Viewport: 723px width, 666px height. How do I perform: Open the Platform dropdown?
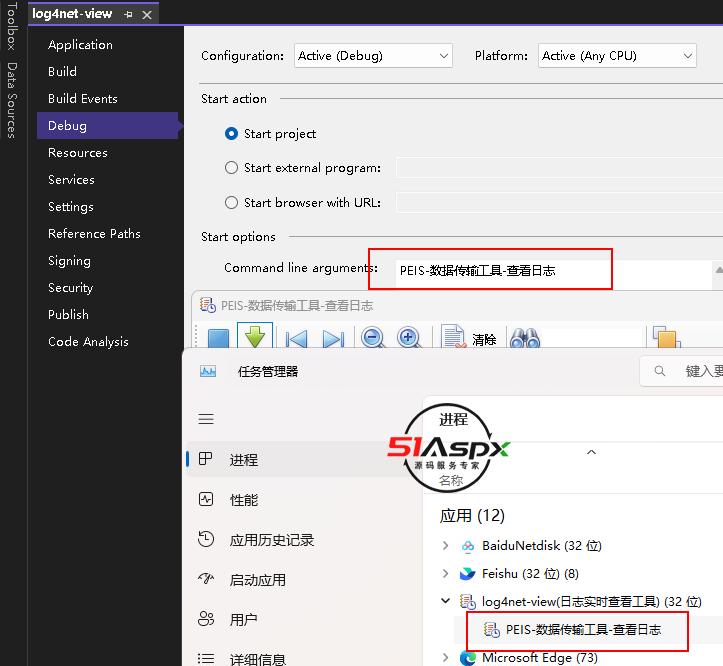point(617,56)
